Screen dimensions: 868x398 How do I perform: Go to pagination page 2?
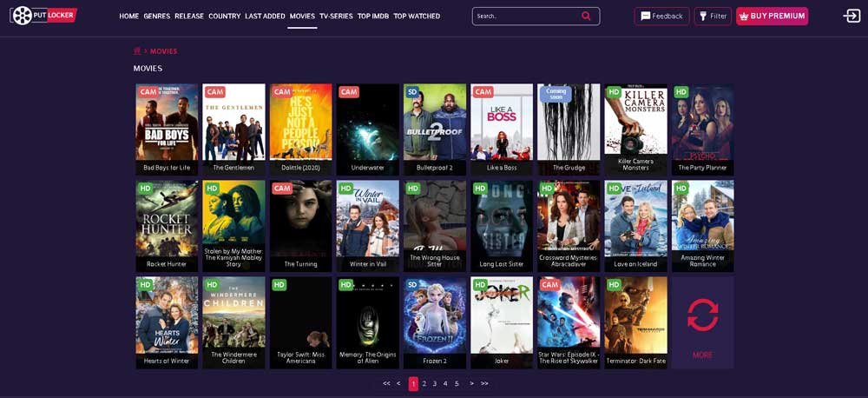pyautogui.click(x=424, y=383)
